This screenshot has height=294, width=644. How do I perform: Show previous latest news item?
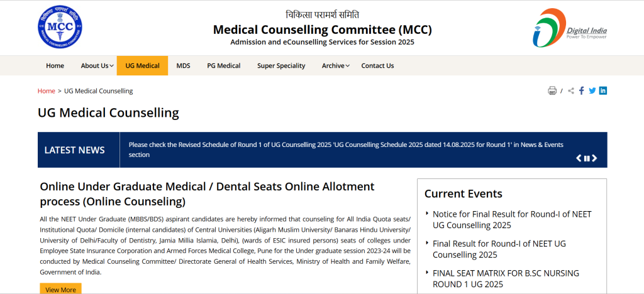point(579,158)
